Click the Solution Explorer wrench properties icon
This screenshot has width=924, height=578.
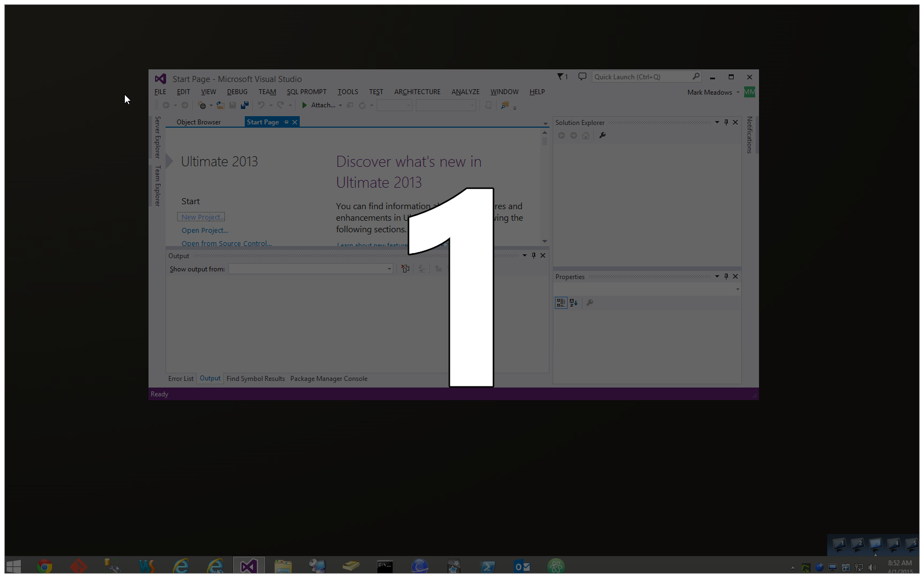[602, 135]
